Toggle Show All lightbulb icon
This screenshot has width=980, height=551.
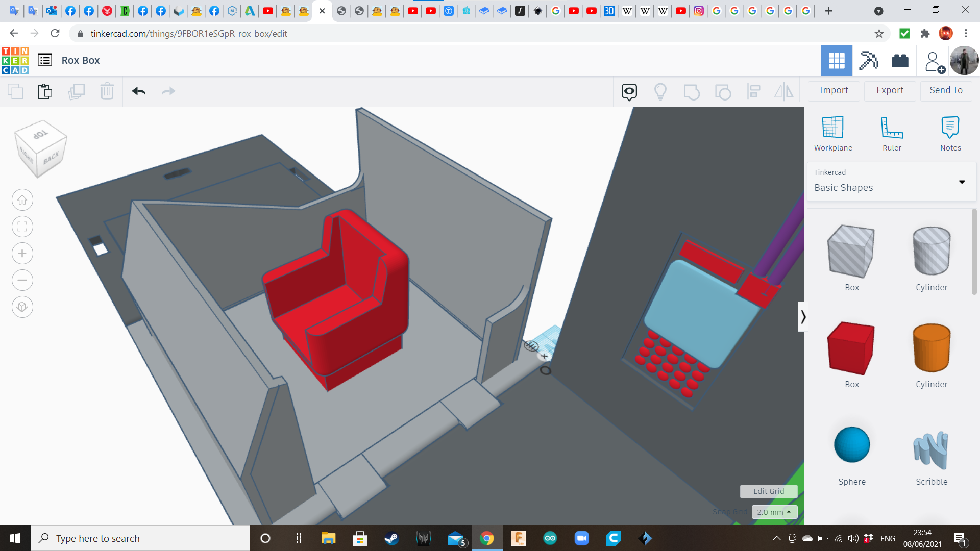pos(660,91)
